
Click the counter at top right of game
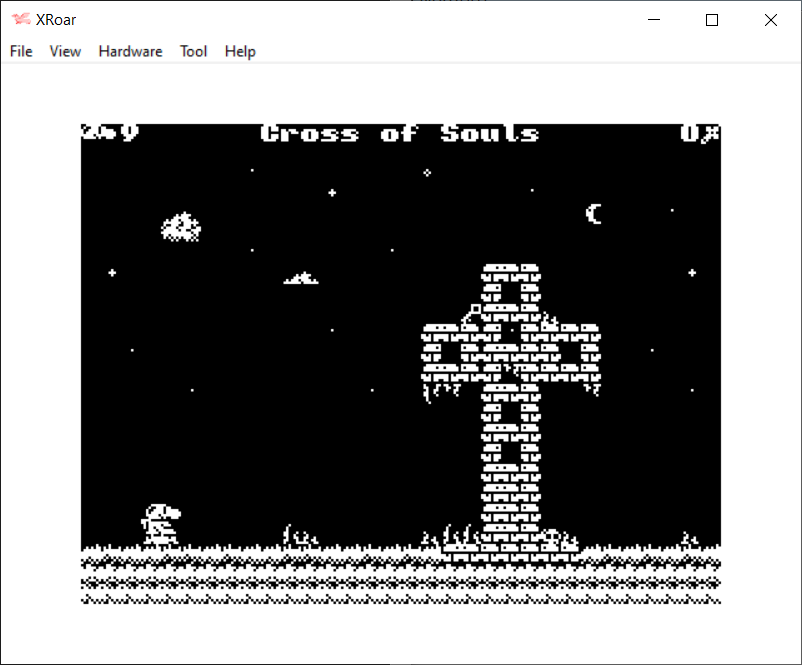[700, 134]
